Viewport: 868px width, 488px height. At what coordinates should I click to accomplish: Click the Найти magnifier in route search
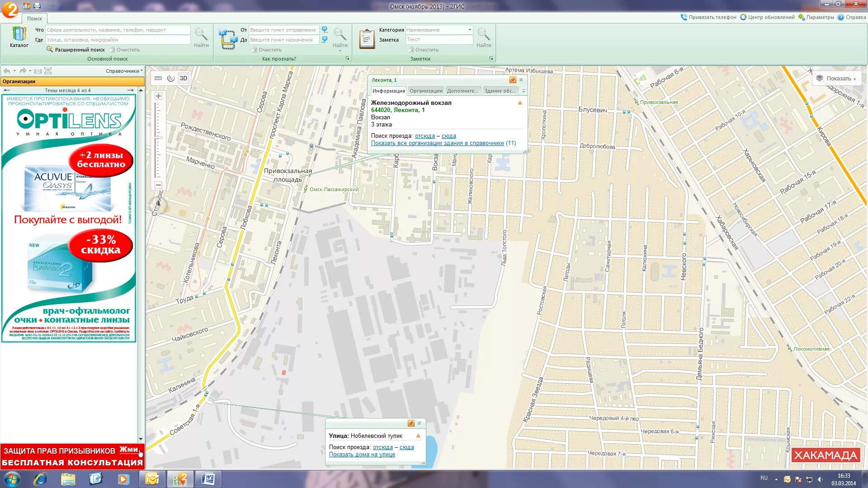[x=340, y=37]
